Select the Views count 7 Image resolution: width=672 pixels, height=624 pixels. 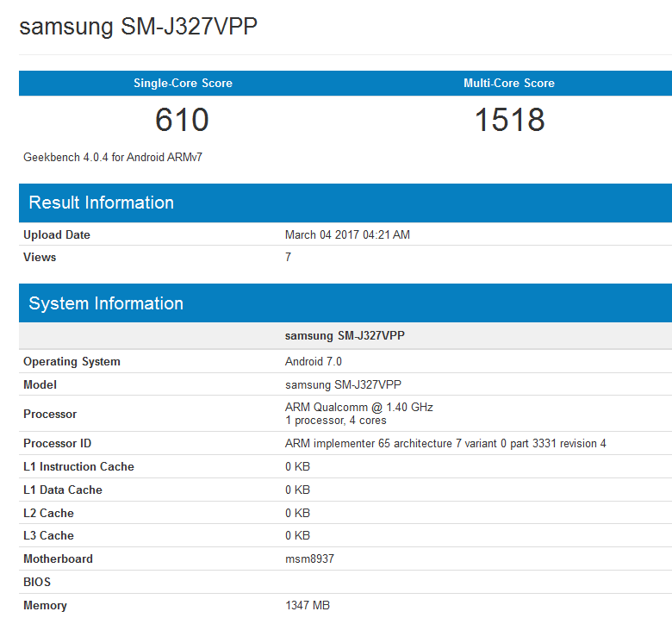click(288, 258)
